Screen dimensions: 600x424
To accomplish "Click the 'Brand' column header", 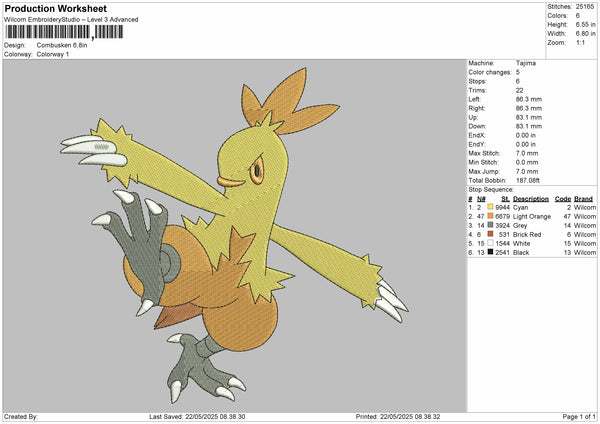I will tap(584, 199).
